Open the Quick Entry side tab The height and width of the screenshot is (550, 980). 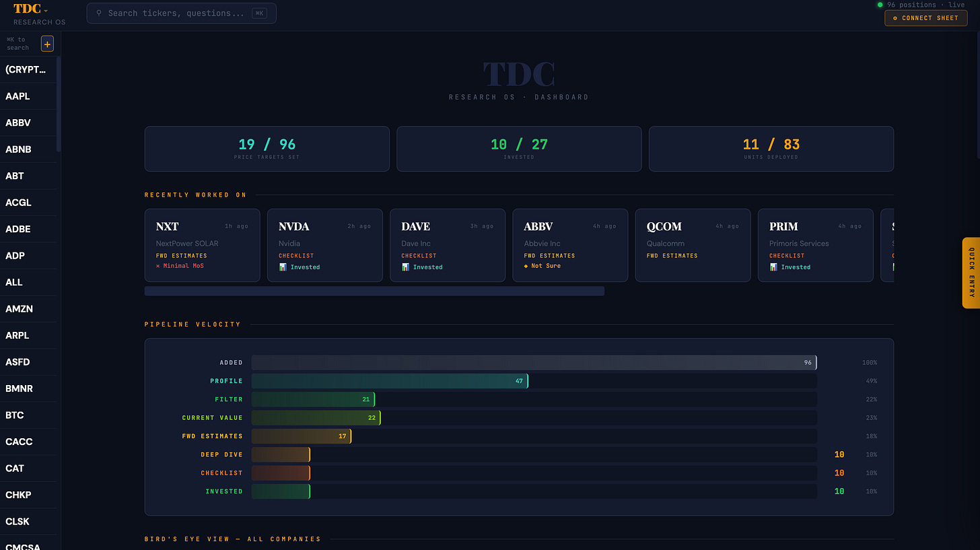pos(971,273)
